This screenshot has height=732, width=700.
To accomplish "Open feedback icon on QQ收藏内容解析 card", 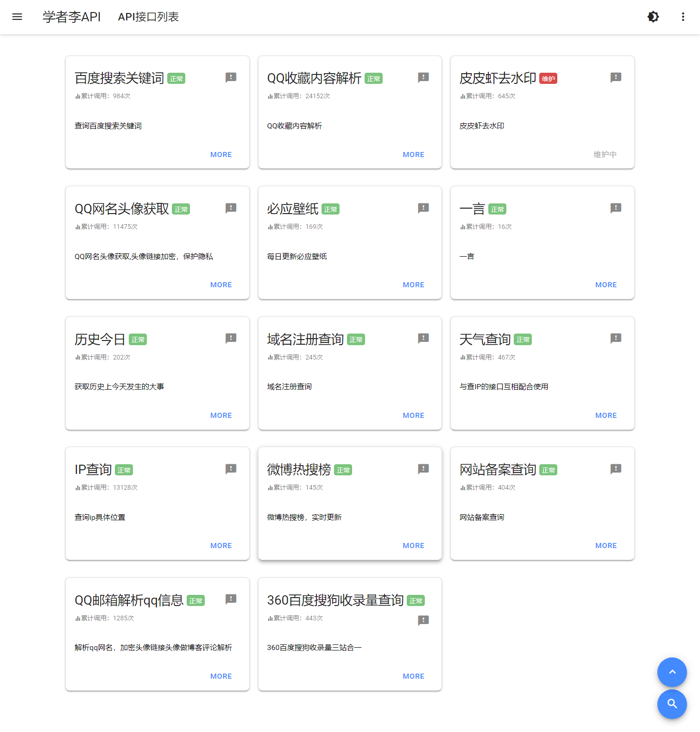I will (x=423, y=77).
